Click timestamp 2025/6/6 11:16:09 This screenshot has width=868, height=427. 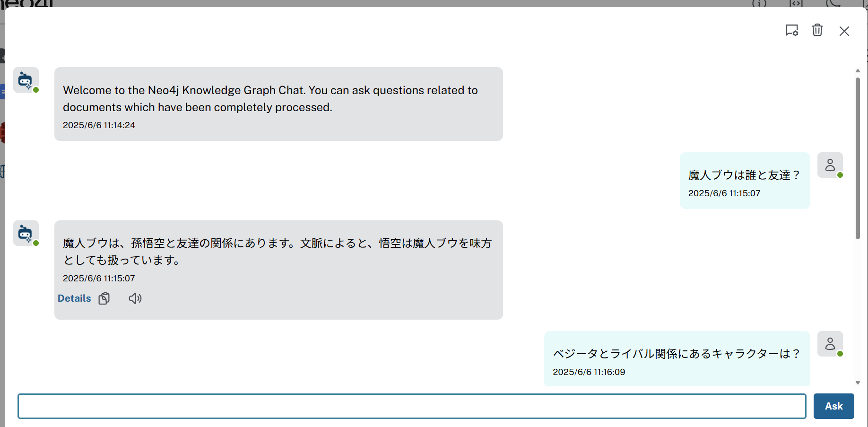(589, 372)
